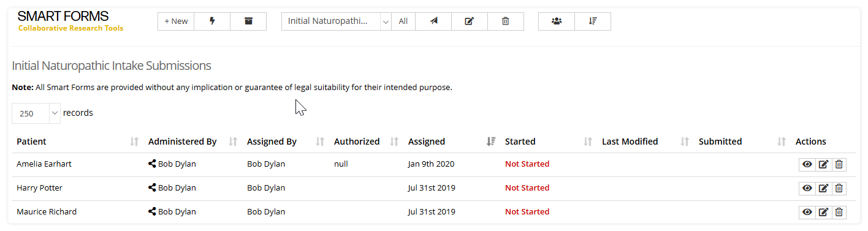Open the Initial Naturopathi... form dropdown
This screenshot has height=231, width=868.
point(336,21)
